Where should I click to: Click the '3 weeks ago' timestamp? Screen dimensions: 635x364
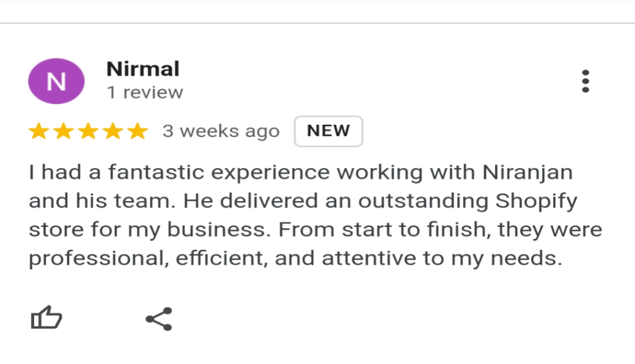(x=221, y=131)
